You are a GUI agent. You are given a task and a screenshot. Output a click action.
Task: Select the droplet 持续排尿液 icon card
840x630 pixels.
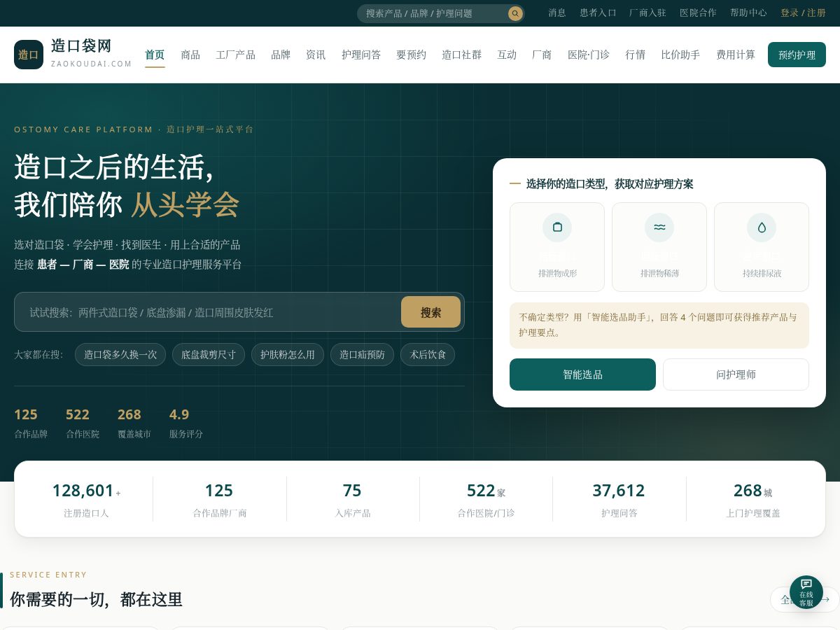[x=762, y=247]
